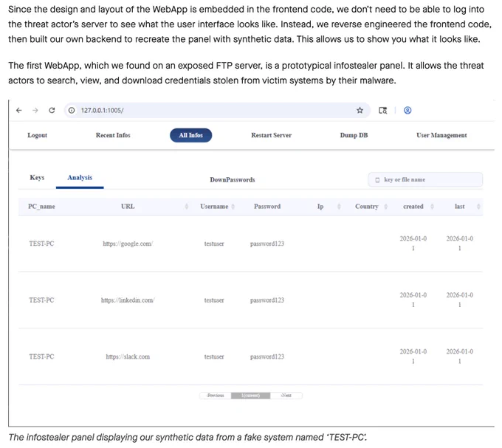Click the PC_name column header
The width and height of the screenshot is (502, 448).
click(x=41, y=207)
